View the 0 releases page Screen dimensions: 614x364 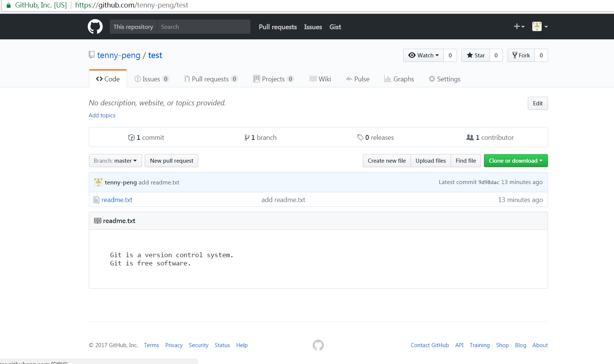coord(376,138)
